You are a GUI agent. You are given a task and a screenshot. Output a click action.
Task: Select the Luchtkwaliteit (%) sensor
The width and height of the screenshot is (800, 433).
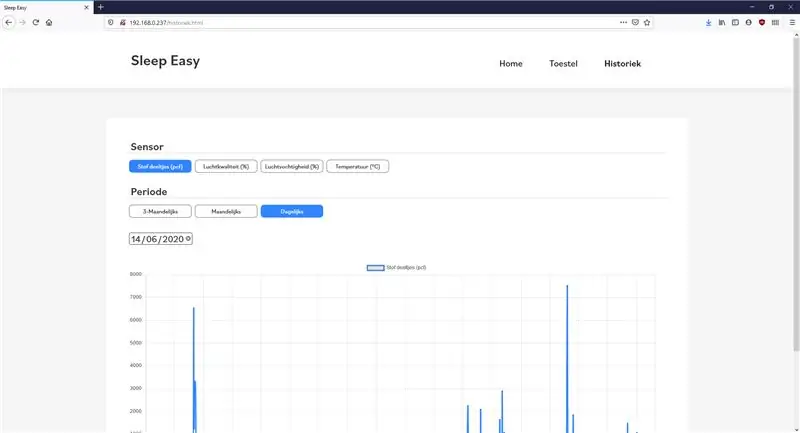pyautogui.click(x=226, y=166)
